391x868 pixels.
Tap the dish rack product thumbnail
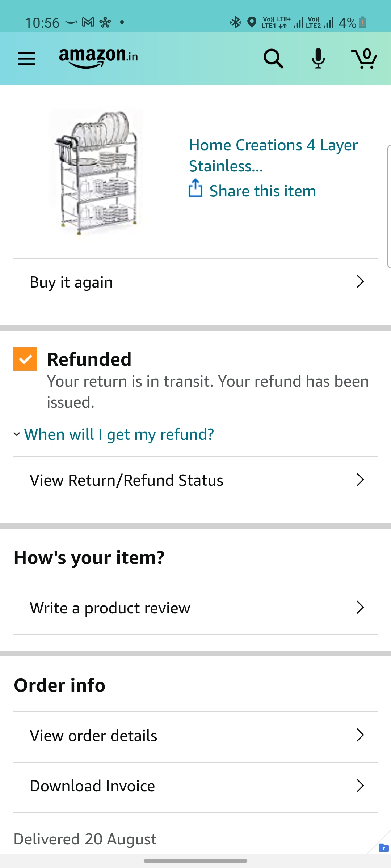click(96, 173)
